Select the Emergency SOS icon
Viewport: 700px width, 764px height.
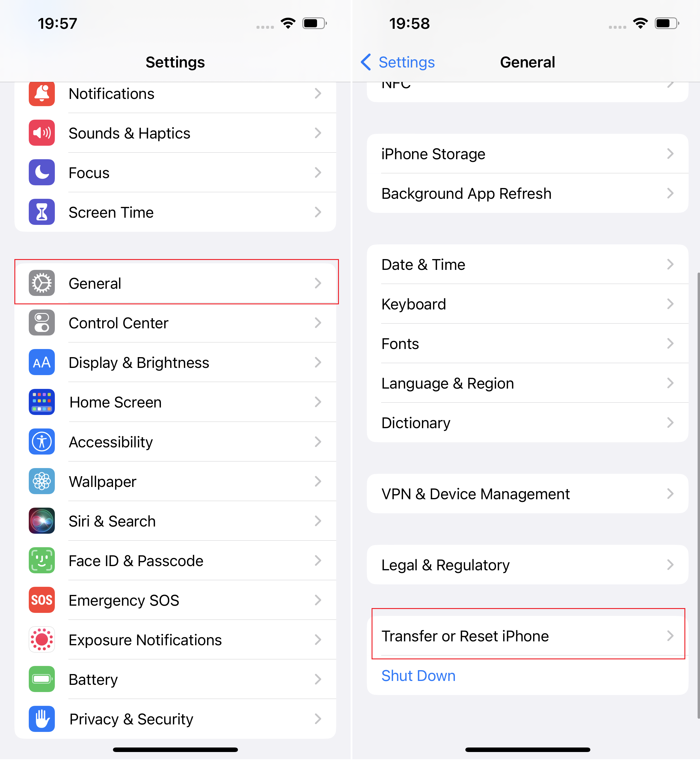[42, 601]
